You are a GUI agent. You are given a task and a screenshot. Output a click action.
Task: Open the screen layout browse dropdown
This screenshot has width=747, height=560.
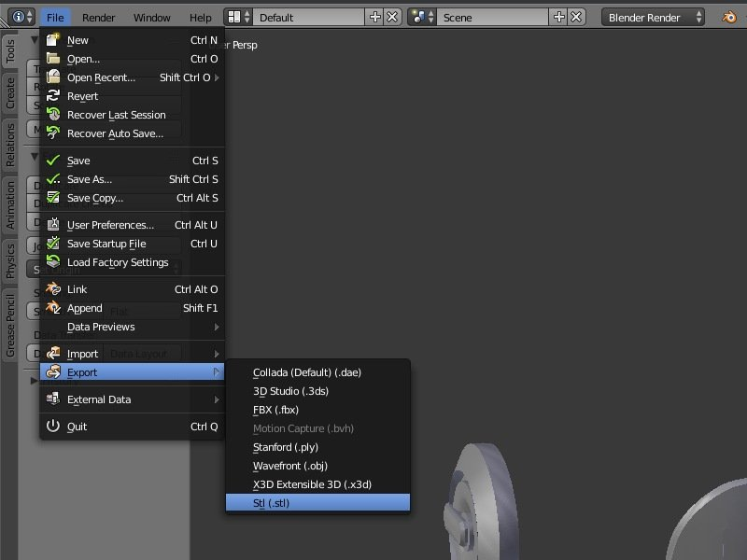pos(238,17)
